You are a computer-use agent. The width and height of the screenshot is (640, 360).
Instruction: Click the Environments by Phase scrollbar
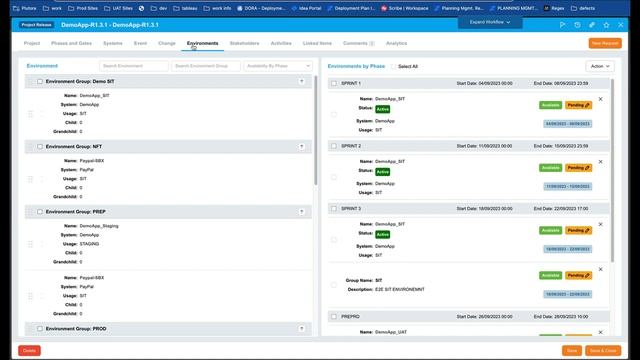tap(612, 171)
